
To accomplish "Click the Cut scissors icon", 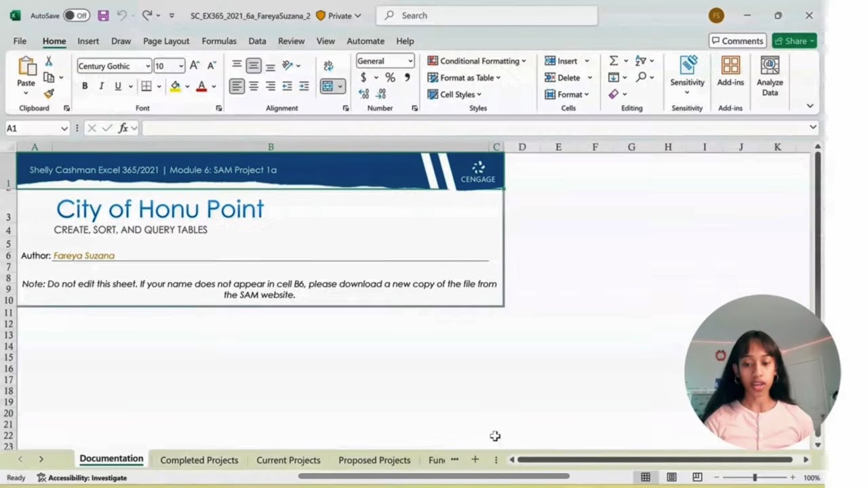I will (49, 62).
